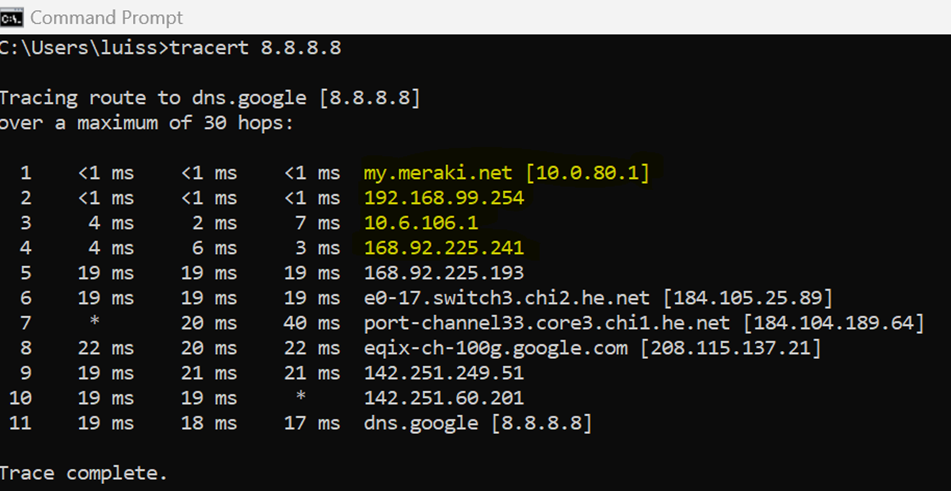This screenshot has height=491, width=951.
Task: Click the Command Prompt window title text
Action: tap(107, 18)
